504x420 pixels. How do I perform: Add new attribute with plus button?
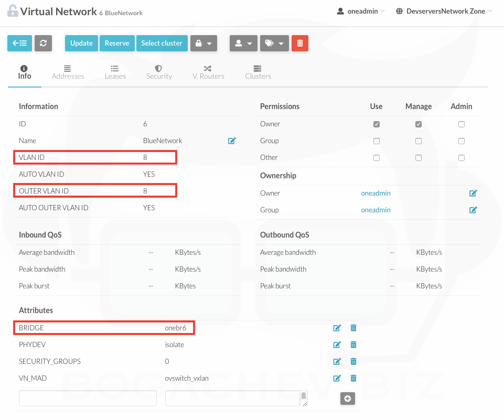pyautogui.click(x=347, y=399)
